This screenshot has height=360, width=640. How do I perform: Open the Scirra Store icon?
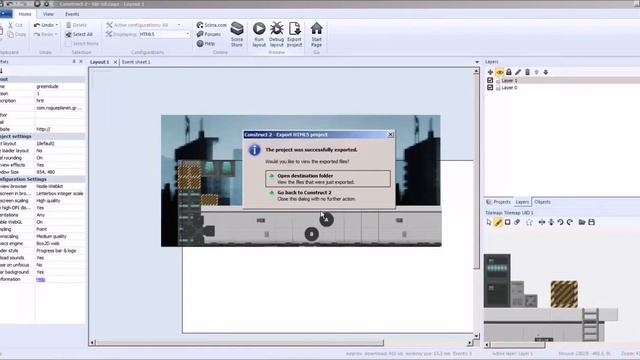click(237, 29)
